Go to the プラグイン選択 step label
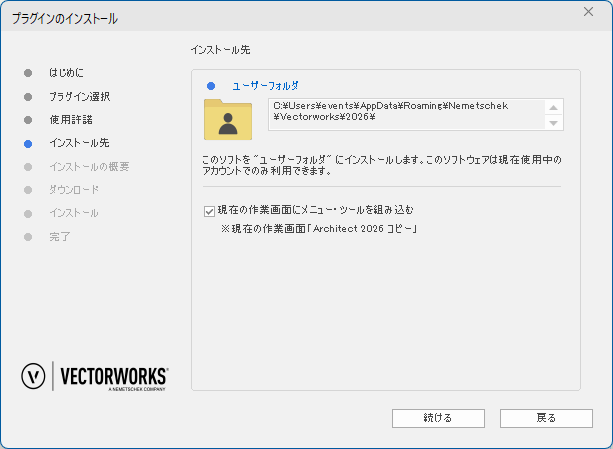The height and width of the screenshot is (449, 613). point(79,97)
